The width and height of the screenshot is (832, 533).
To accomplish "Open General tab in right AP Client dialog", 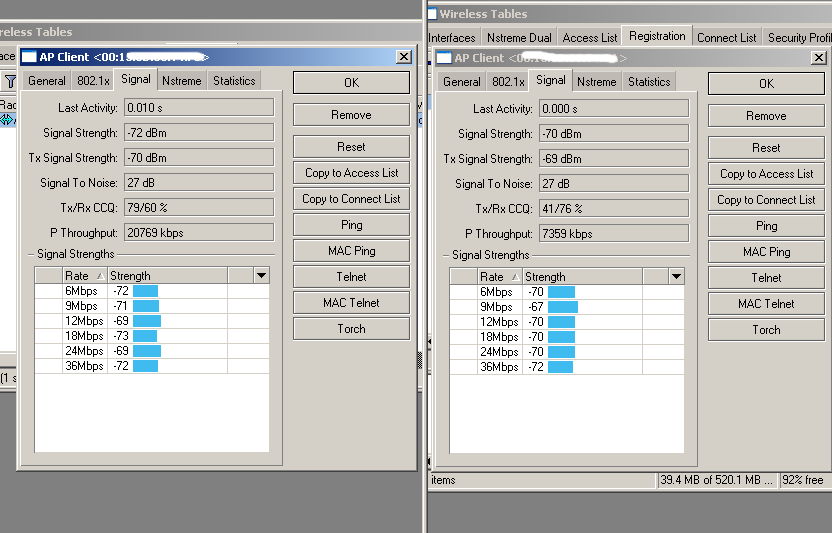I will point(462,82).
